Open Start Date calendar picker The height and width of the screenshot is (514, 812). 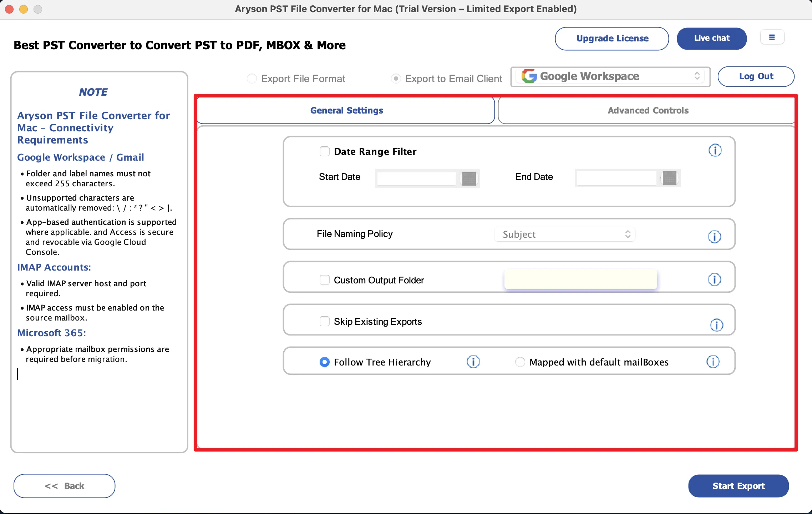[469, 178]
